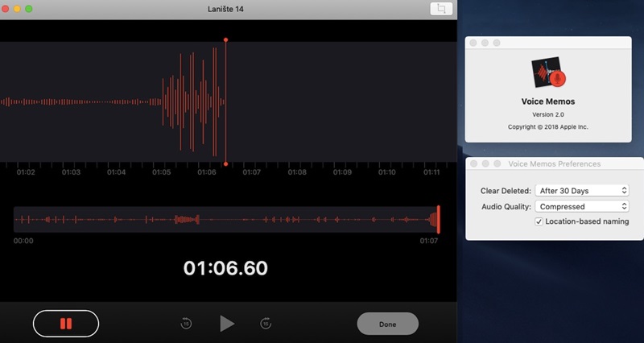Click the 01:07 overview end label

(429, 241)
